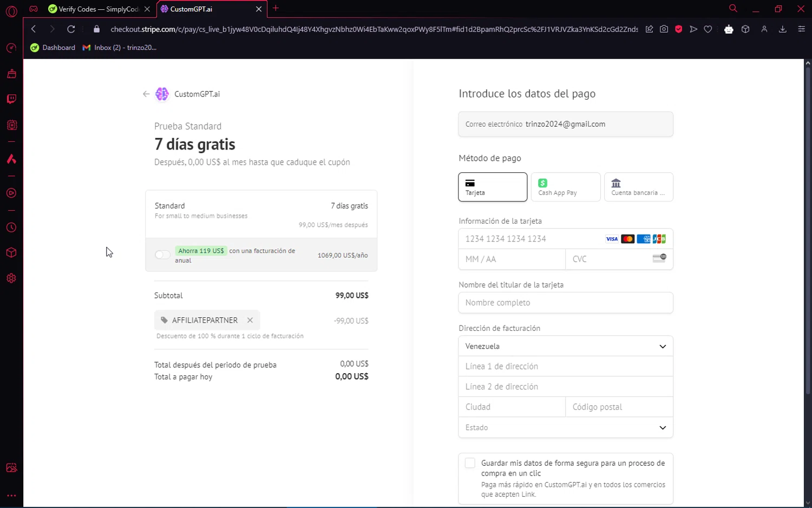Viewport: 812px width, 508px height.
Task: Click the Correo electrónico email field
Action: 566,124
